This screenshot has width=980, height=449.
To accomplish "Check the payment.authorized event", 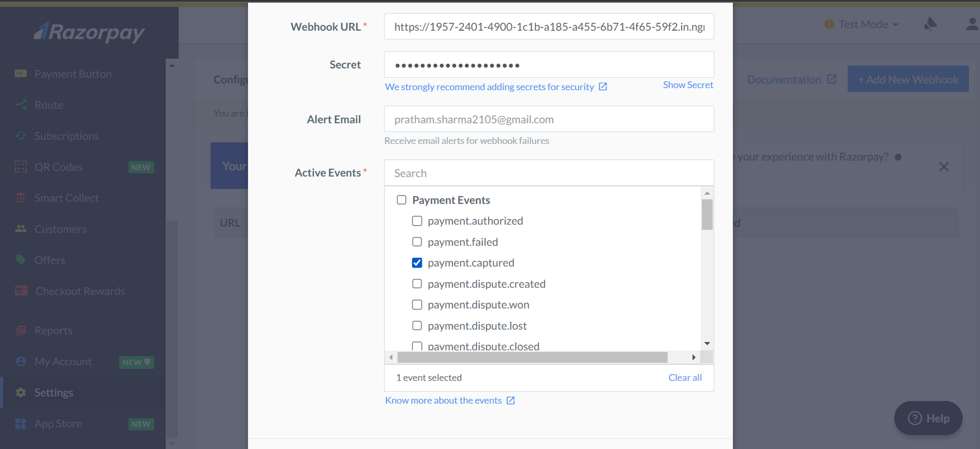I will click(417, 221).
